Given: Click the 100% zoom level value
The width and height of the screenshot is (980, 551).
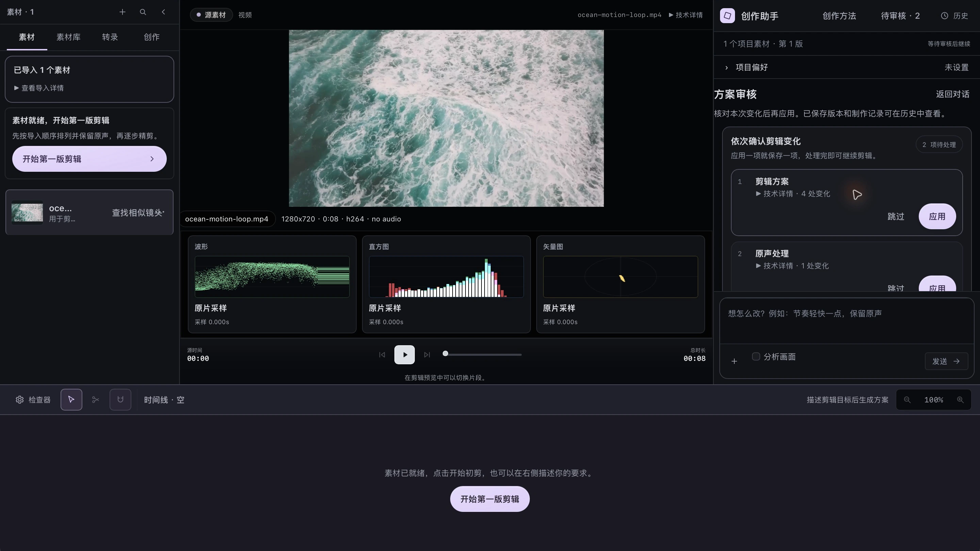Looking at the screenshot, I should pos(934,400).
